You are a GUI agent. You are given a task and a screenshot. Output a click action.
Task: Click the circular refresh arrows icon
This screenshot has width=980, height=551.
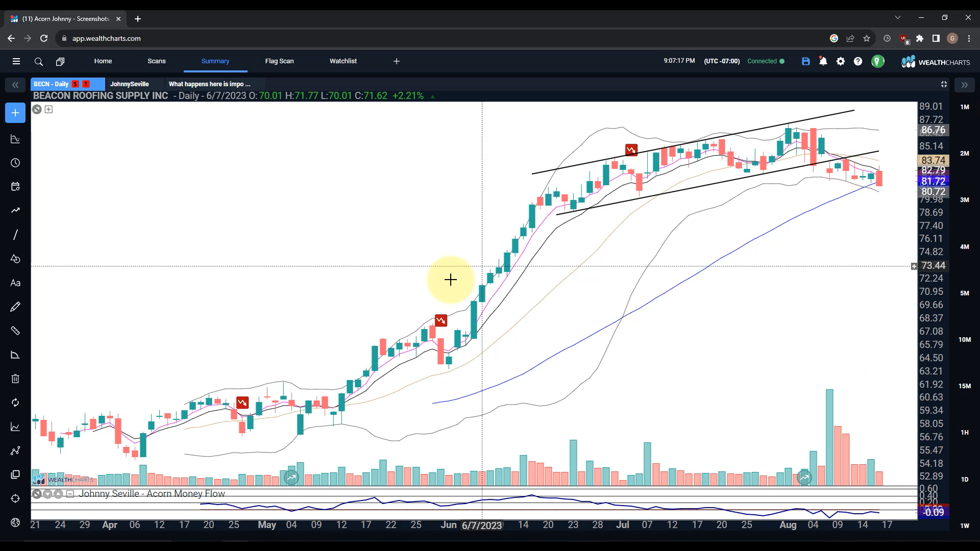click(x=15, y=403)
